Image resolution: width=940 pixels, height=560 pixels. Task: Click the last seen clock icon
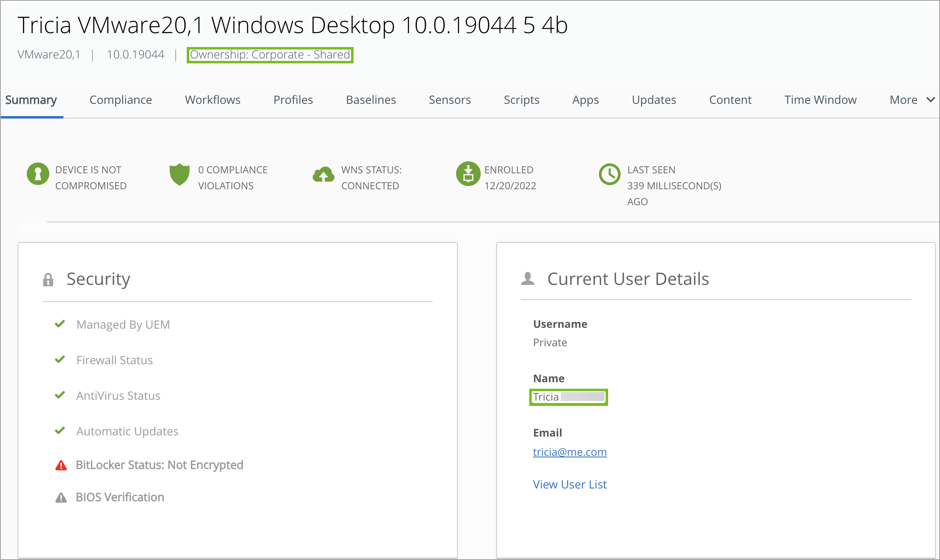tap(609, 174)
